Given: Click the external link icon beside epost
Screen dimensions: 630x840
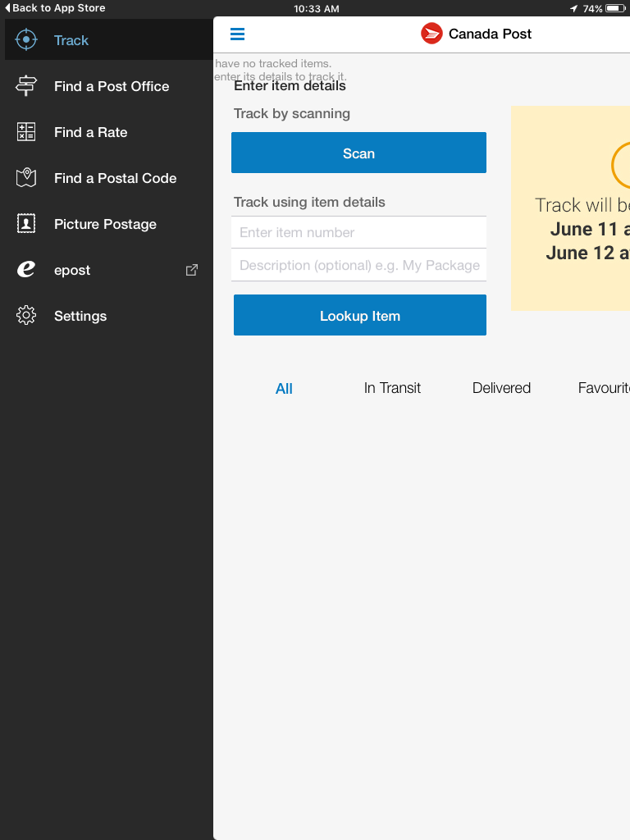Looking at the screenshot, I should coord(192,270).
